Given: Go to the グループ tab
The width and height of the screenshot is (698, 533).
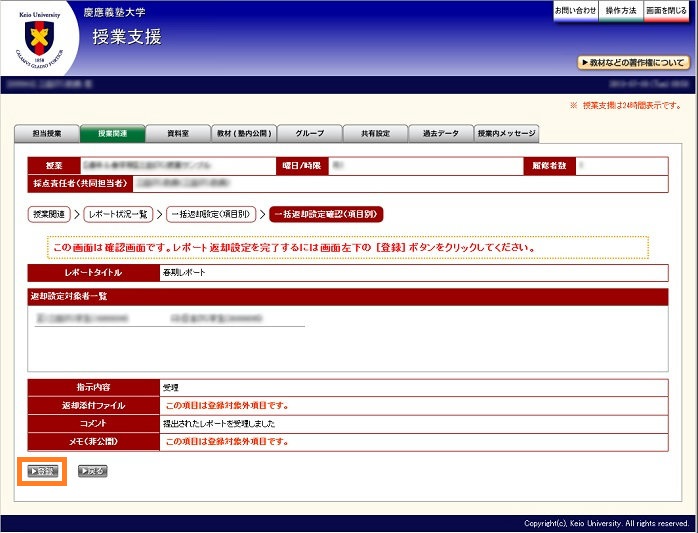Looking at the screenshot, I should click(309, 133).
